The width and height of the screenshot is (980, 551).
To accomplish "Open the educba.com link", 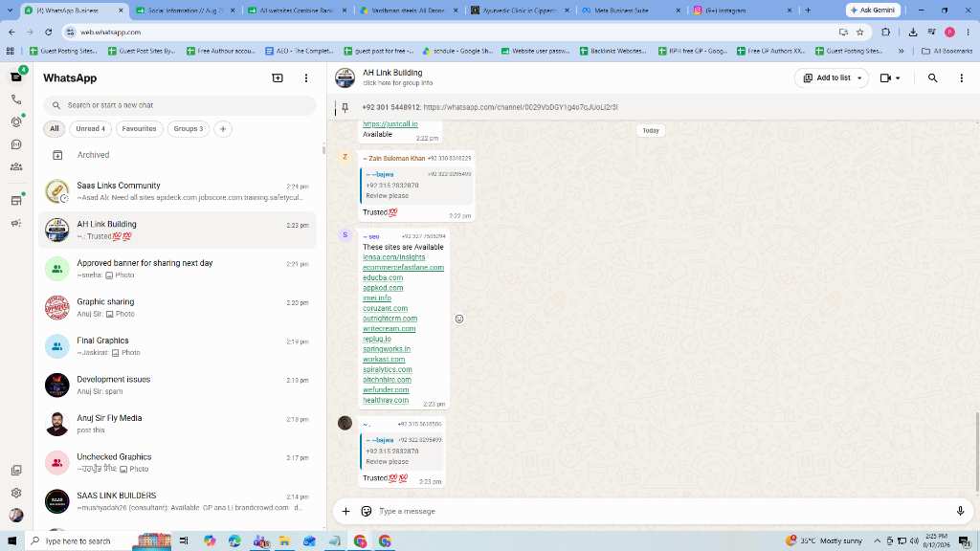I will pyautogui.click(x=383, y=277).
